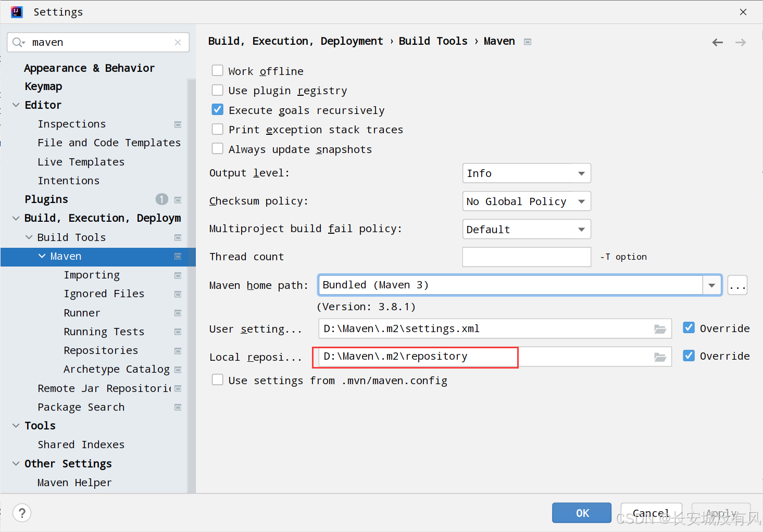This screenshot has width=763, height=532.
Task: Open Maven Helper settings
Action: (74, 483)
